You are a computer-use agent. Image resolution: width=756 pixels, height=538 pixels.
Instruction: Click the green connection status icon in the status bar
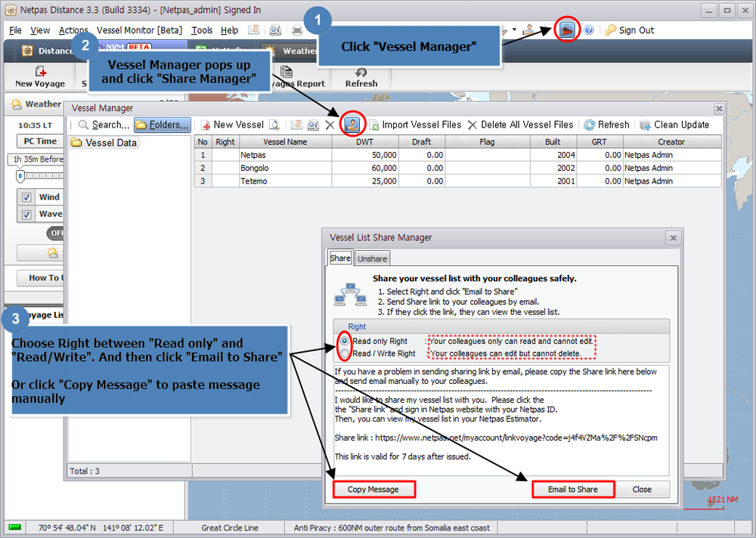click(15, 527)
